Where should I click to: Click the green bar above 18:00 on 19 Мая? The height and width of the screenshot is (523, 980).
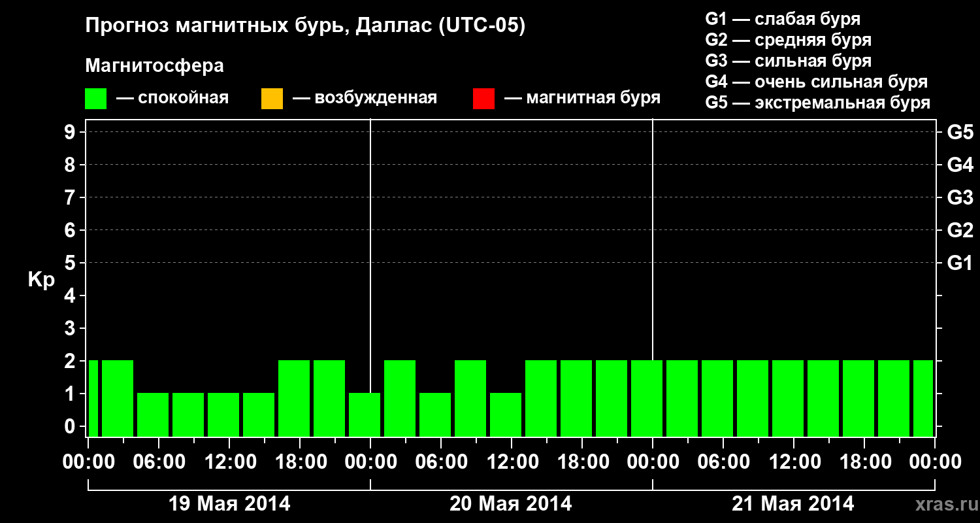coord(294,398)
